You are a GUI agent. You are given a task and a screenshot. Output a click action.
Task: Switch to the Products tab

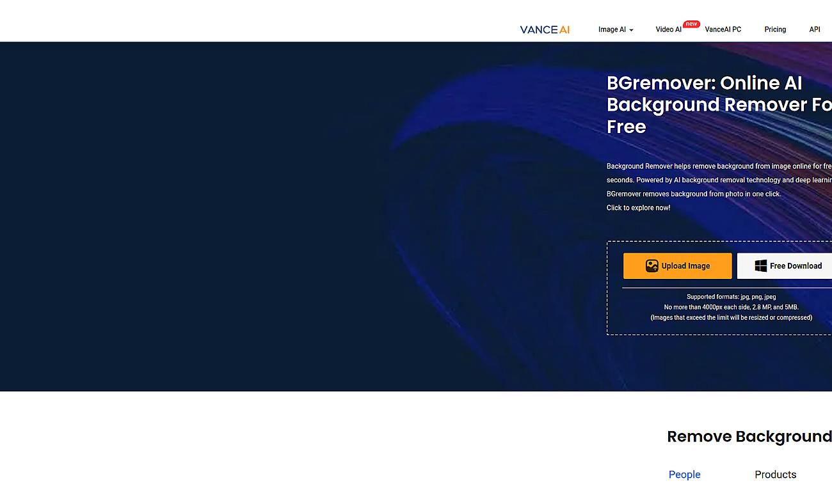point(775,475)
